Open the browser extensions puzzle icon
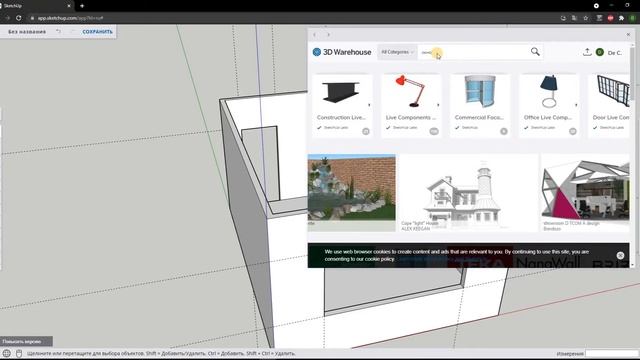 pyautogui.click(x=621, y=18)
